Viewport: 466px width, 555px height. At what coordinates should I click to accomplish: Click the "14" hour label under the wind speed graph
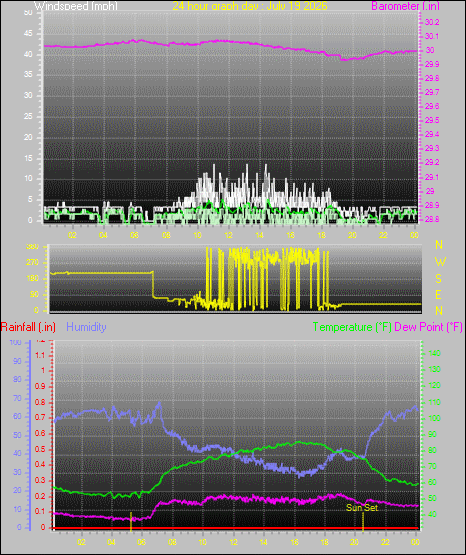click(259, 235)
